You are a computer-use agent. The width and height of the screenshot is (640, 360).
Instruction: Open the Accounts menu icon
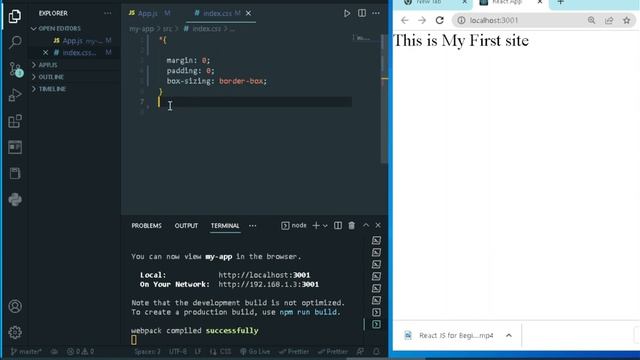[15, 306]
